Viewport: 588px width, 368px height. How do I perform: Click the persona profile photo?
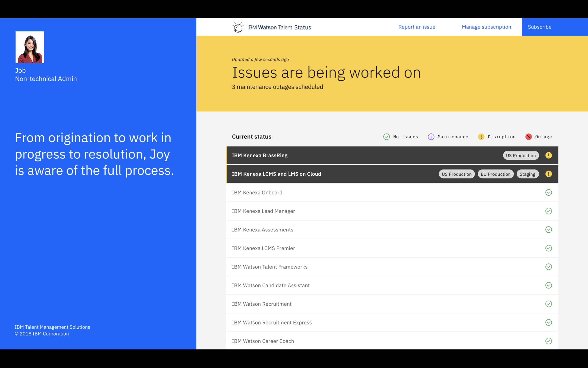(x=30, y=47)
